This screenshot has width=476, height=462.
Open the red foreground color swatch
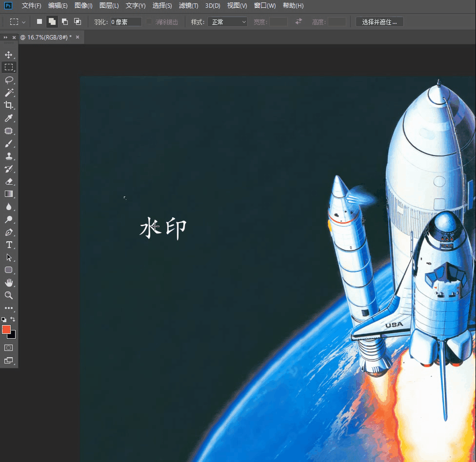(x=6, y=329)
